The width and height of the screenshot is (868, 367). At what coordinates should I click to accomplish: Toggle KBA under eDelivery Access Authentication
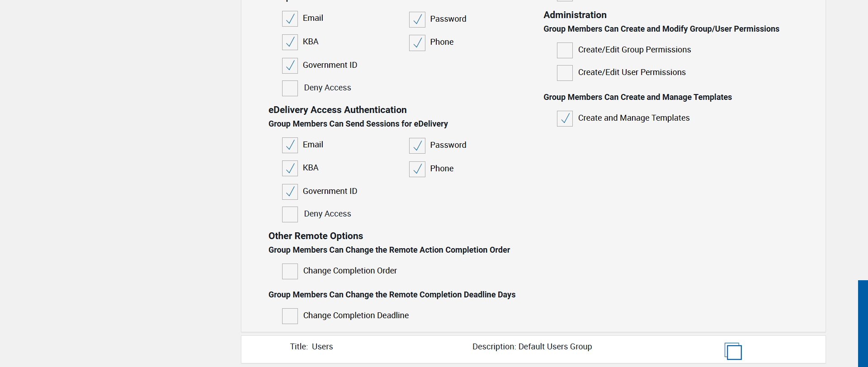[290, 168]
